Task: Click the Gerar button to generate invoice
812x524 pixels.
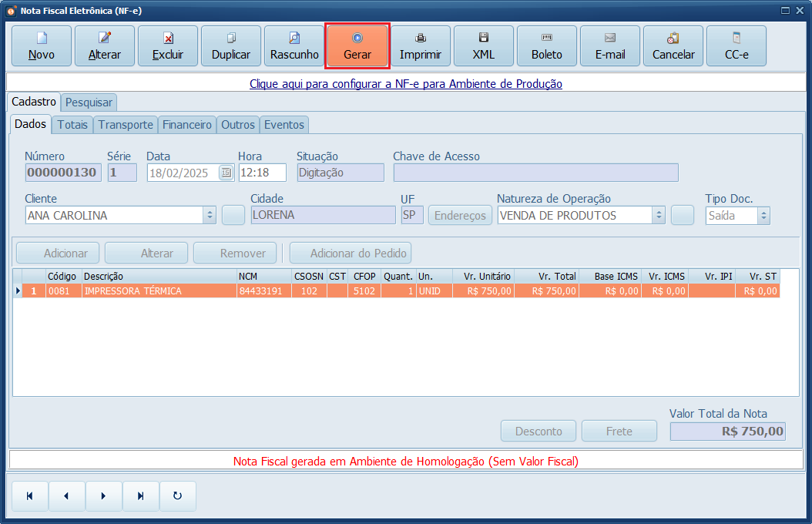Action: [357, 45]
